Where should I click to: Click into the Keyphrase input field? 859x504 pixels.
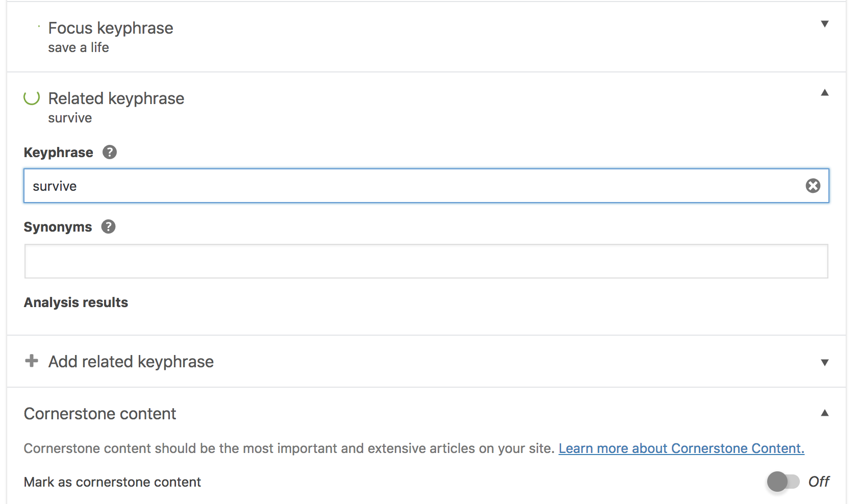click(408, 186)
